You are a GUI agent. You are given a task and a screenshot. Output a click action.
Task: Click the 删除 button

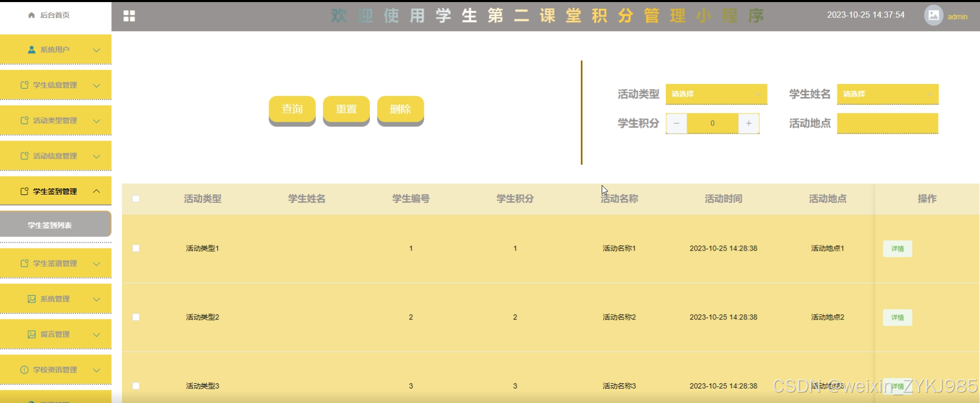[x=401, y=109]
